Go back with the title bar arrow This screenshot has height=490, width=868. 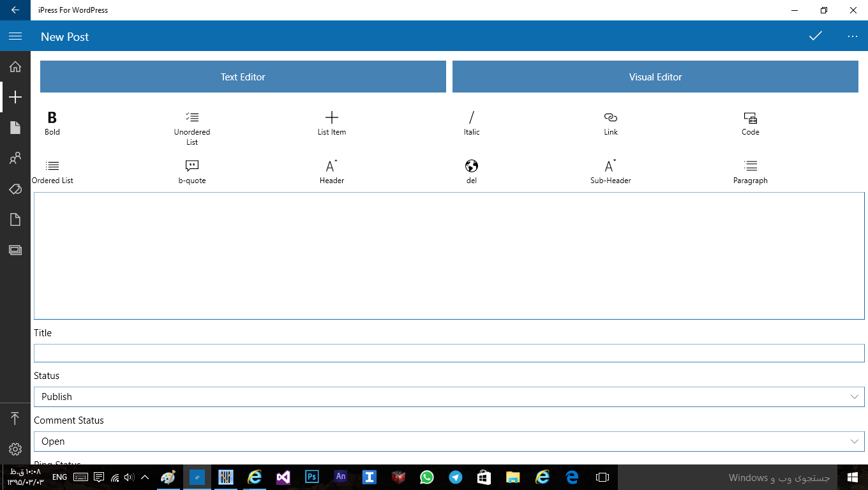point(15,10)
